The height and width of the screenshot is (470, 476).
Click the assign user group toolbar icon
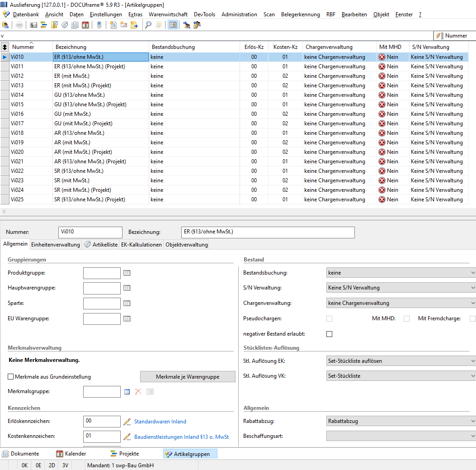click(x=197, y=25)
